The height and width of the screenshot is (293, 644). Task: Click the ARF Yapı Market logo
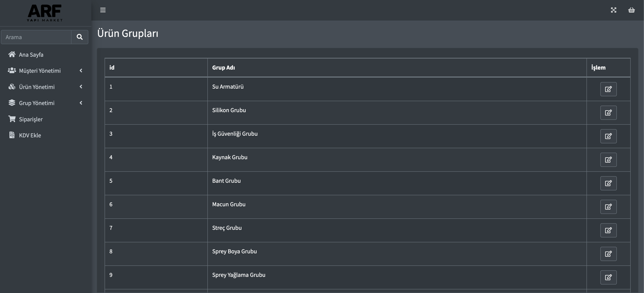45,13
